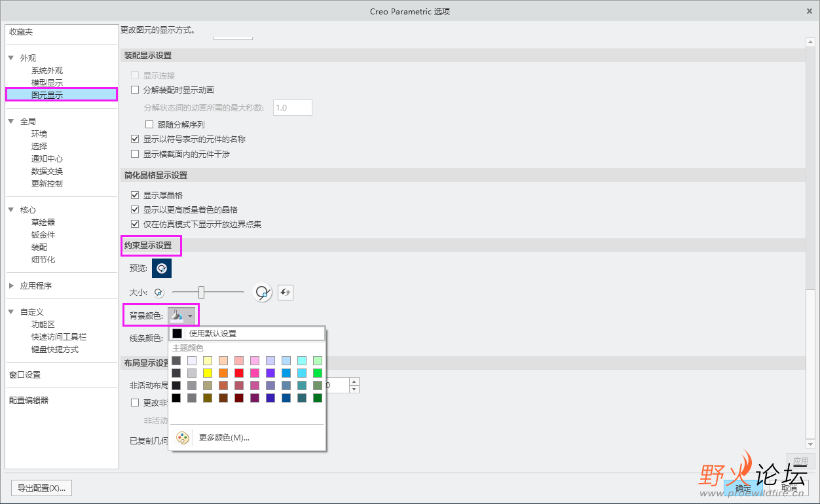The height and width of the screenshot is (504, 820).
Task: Go to 快速访问工具栏 customization
Action: (59, 337)
